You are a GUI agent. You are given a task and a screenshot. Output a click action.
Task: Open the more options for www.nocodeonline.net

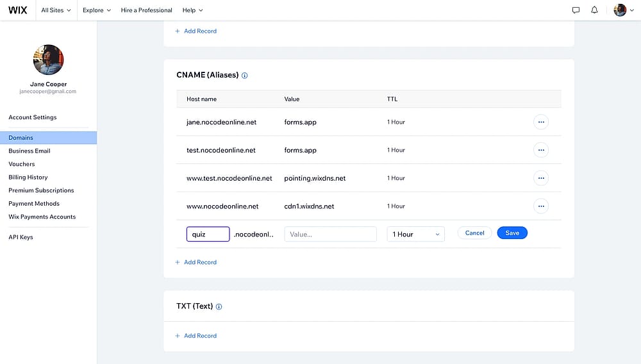click(541, 206)
